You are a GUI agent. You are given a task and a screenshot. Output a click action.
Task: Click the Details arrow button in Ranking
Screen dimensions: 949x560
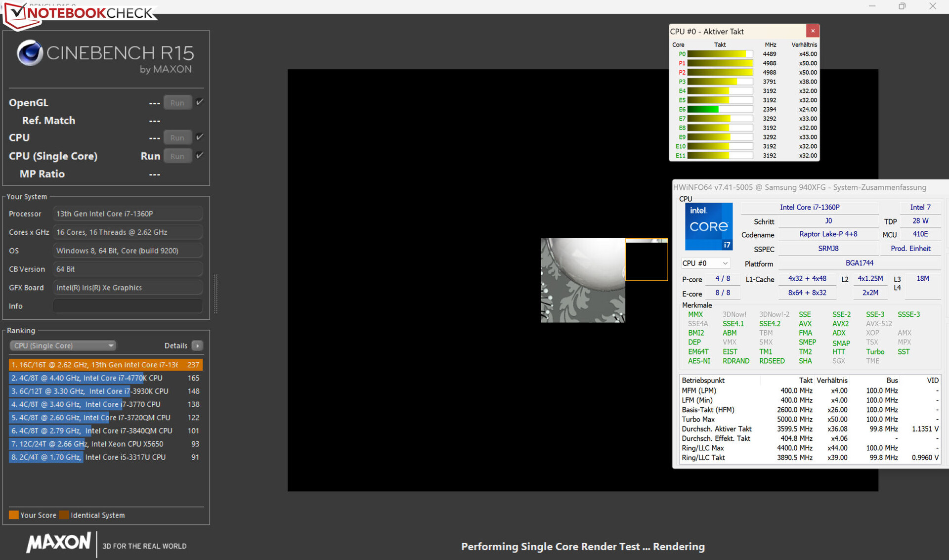198,345
